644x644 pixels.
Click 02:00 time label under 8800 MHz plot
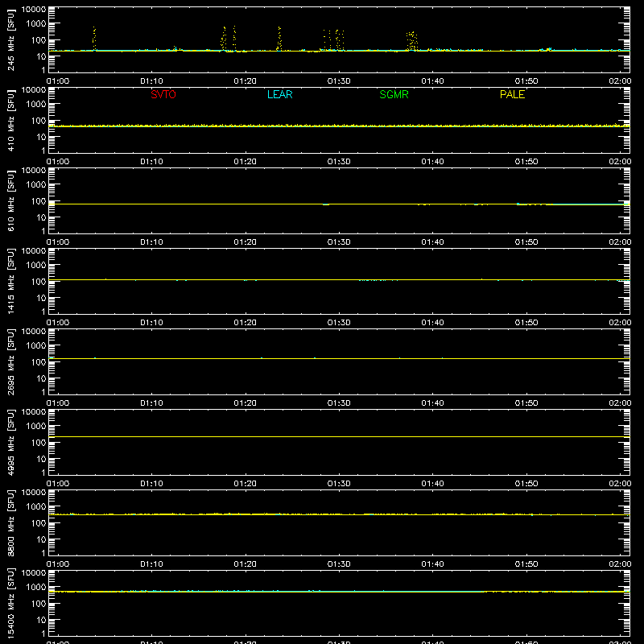pos(620,564)
